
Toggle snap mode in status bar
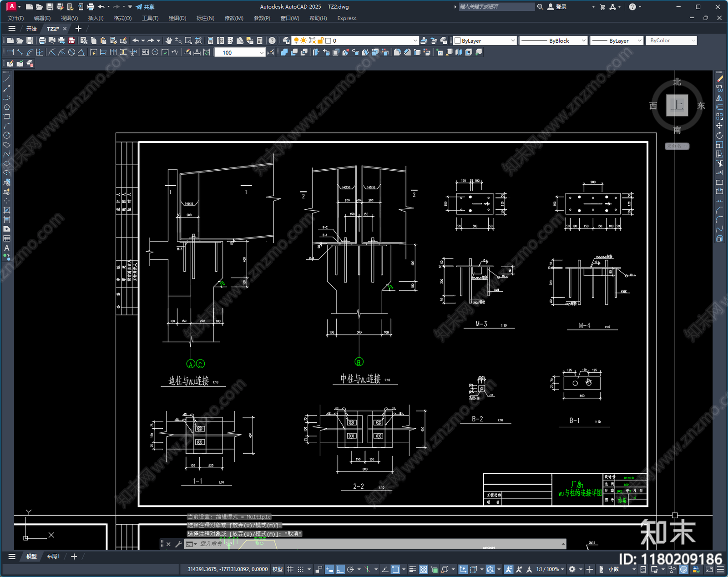[301, 569]
